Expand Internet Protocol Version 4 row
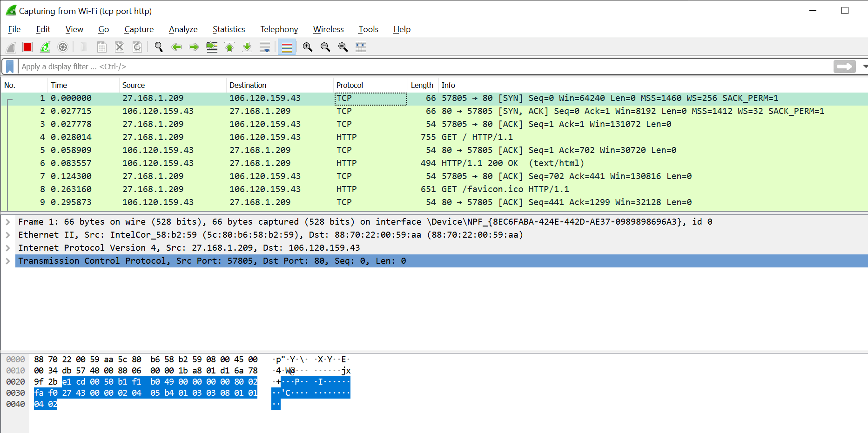Viewport: 868px width, 433px height. point(8,248)
